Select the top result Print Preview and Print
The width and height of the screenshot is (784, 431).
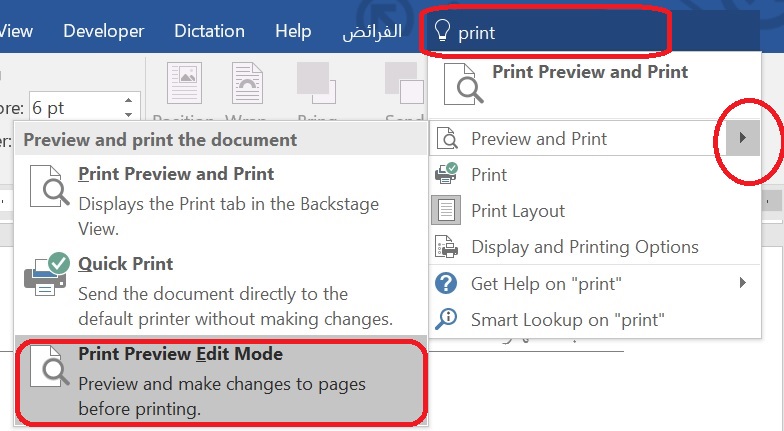coord(594,85)
